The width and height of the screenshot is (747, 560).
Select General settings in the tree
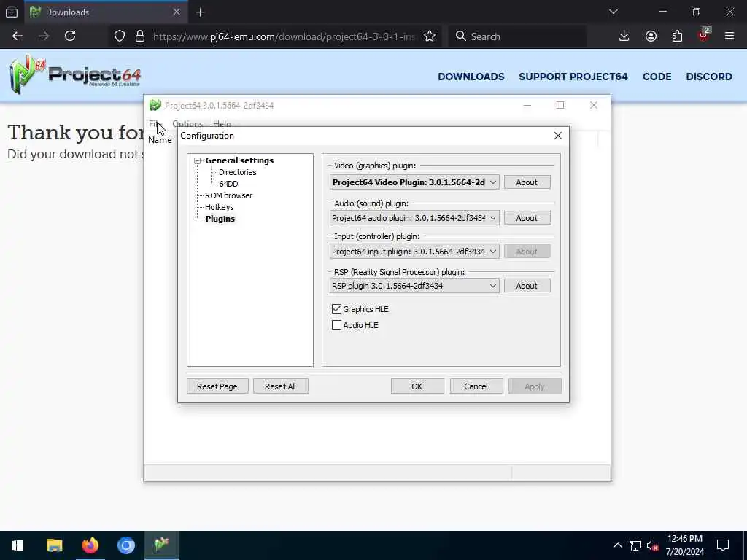[x=239, y=160]
